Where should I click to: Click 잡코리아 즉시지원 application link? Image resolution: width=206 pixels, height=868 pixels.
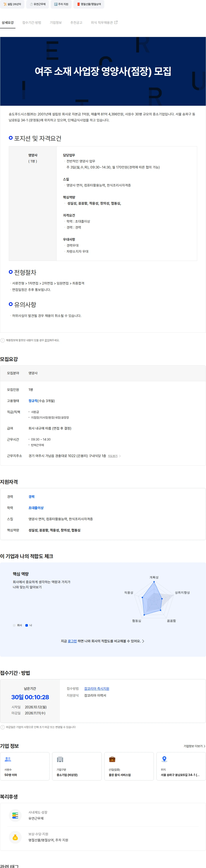(x=97, y=688)
